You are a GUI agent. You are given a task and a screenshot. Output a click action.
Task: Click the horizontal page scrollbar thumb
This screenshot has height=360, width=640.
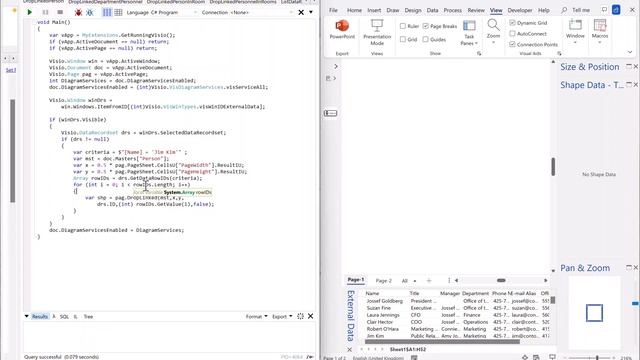(501, 280)
